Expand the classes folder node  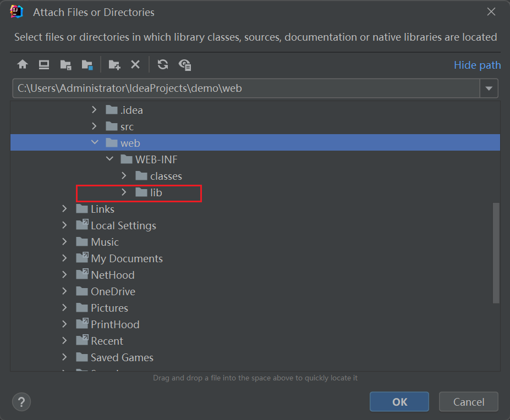124,176
